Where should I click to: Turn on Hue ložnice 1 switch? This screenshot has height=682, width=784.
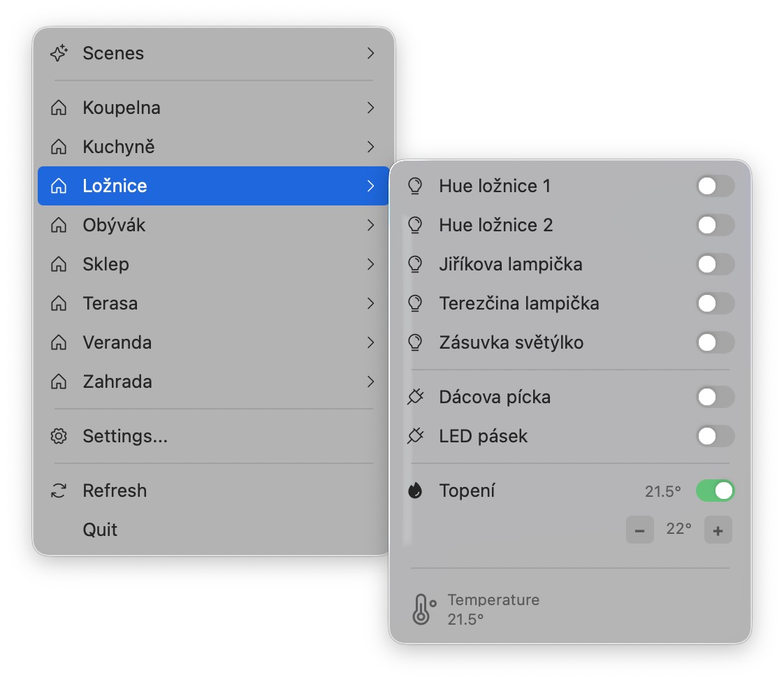tap(715, 186)
